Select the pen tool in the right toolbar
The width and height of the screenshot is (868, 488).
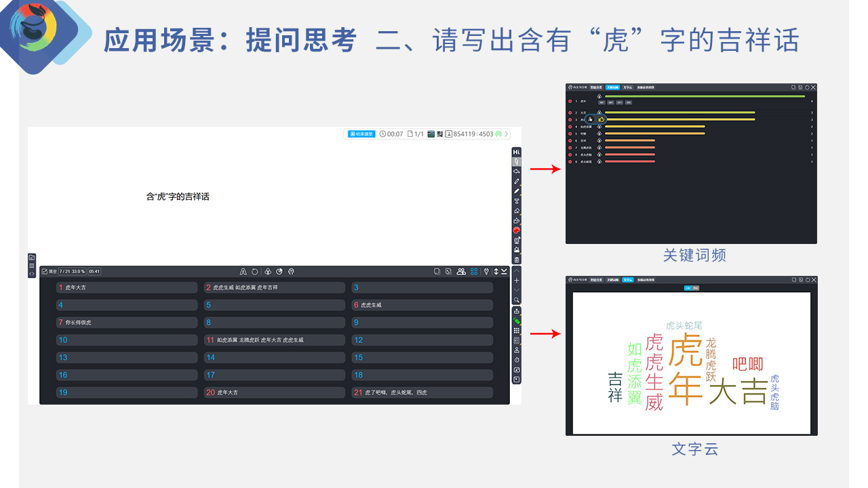(x=517, y=182)
